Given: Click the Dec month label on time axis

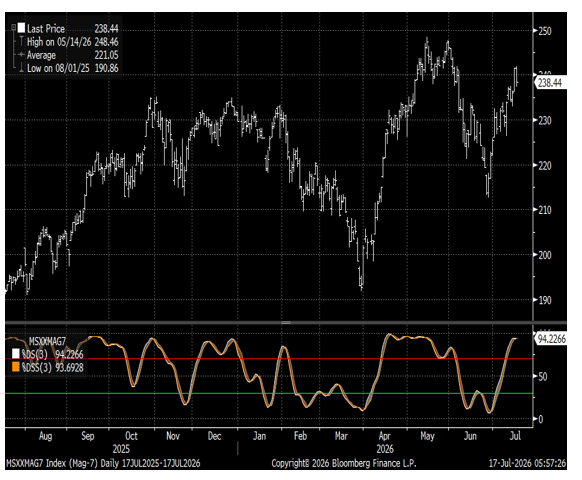Looking at the screenshot, I should [215, 436].
